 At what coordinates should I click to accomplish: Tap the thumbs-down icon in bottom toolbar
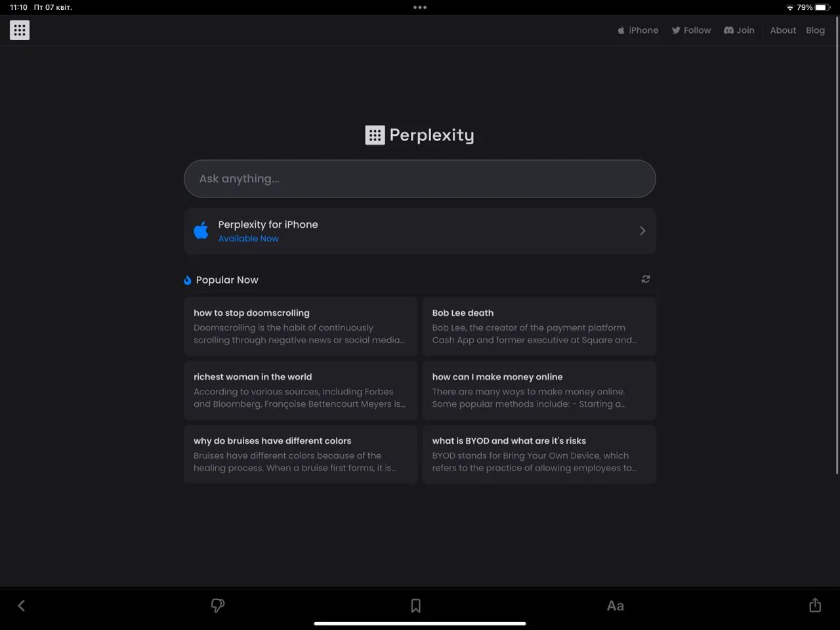217,606
